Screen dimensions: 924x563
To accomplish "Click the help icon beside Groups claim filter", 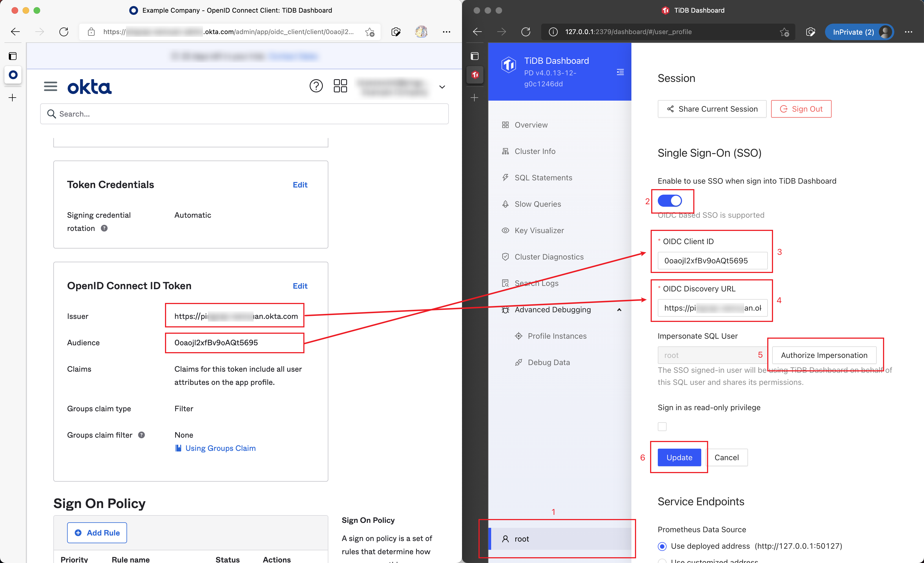I will click(x=141, y=435).
